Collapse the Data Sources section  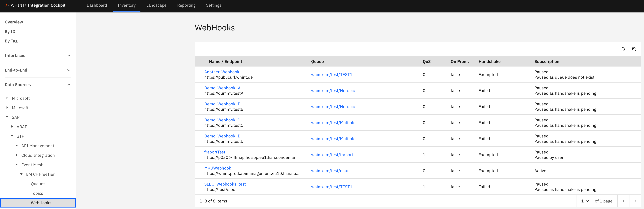(69, 84)
